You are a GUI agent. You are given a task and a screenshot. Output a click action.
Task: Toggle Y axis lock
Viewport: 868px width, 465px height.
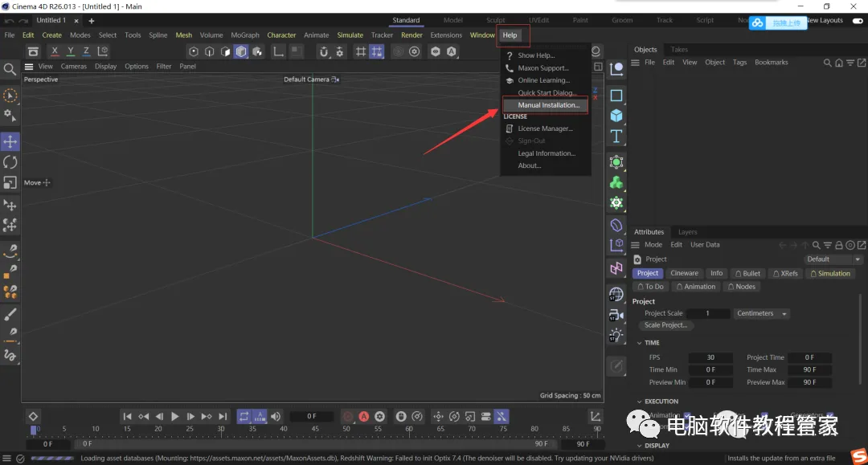(70, 51)
